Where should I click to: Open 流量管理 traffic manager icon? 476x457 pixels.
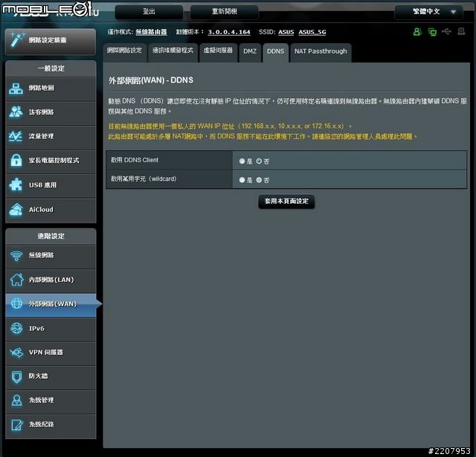point(16,137)
